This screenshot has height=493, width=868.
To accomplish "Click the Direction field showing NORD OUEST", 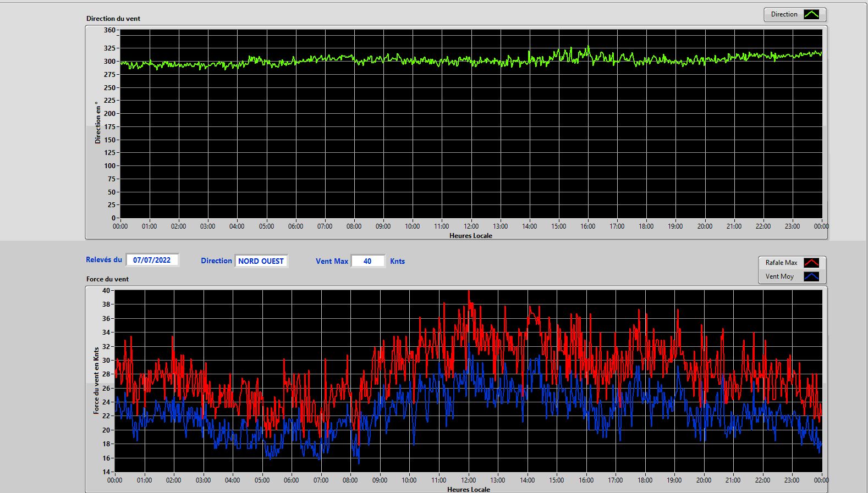I will click(x=261, y=261).
